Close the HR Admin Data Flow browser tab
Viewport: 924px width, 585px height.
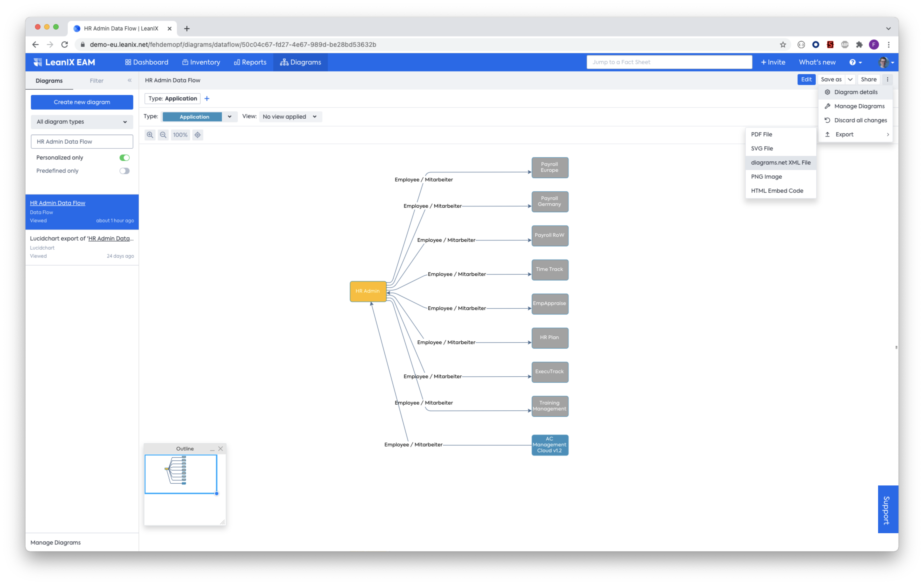coord(169,28)
